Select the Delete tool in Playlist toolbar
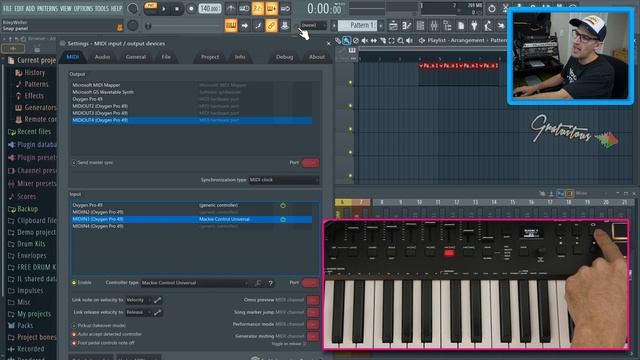The image size is (640, 360). 356,40
